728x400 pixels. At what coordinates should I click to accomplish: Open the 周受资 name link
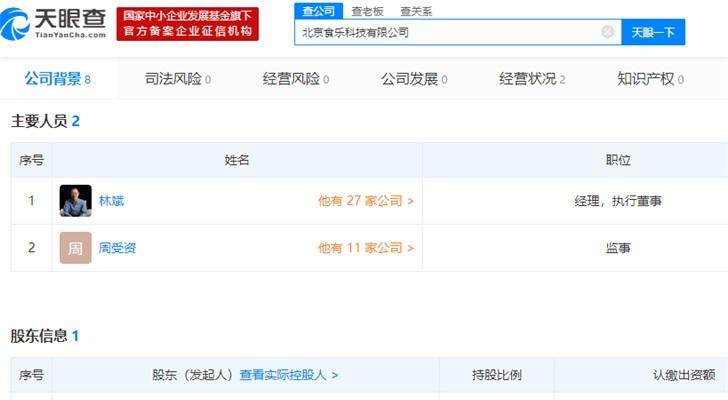coord(117,248)
